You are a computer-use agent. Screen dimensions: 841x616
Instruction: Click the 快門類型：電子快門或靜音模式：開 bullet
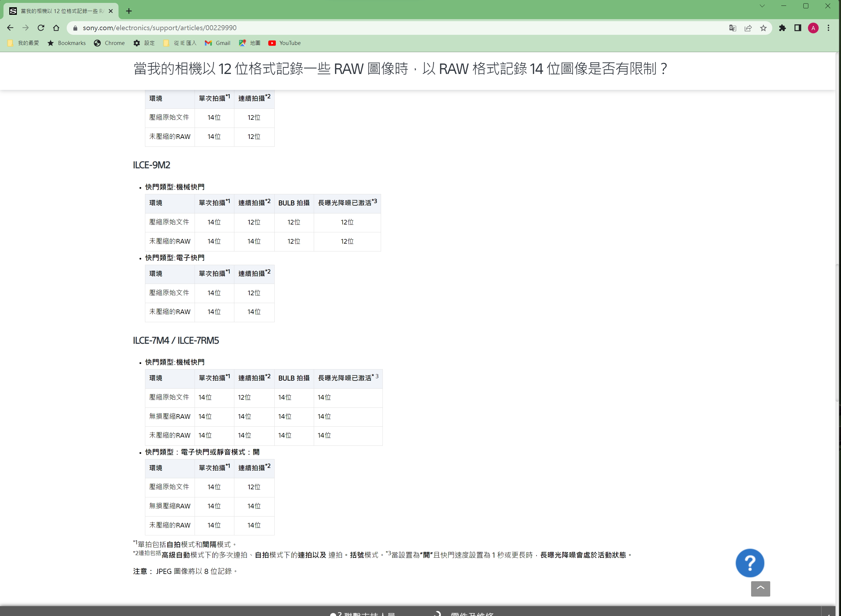202,452
